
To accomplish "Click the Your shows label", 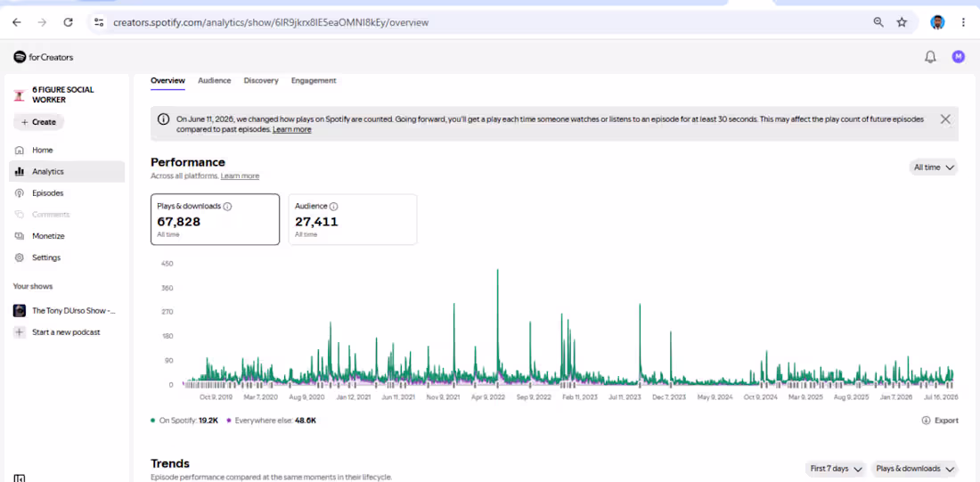I will pyautogui.click(x=33, y=286).
